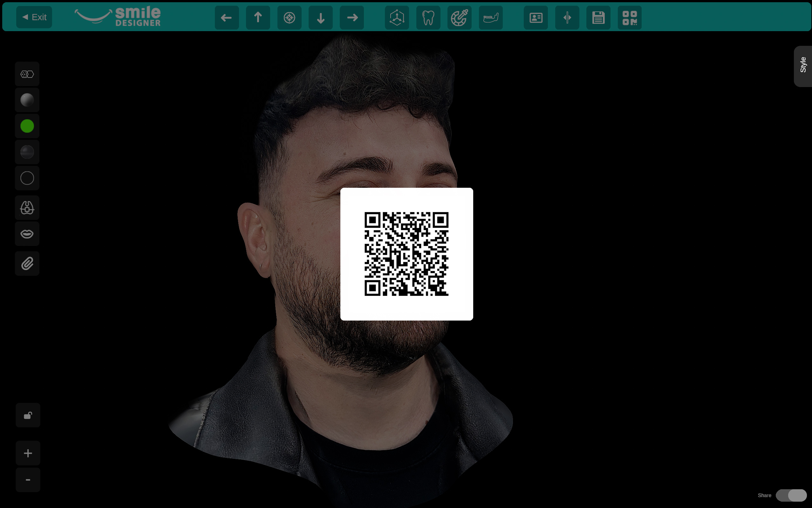Image resolution: width=812 pixels, height=508 pixels.
Task: Click the QR code toolbar icon
Action: [x=629, y=17]
